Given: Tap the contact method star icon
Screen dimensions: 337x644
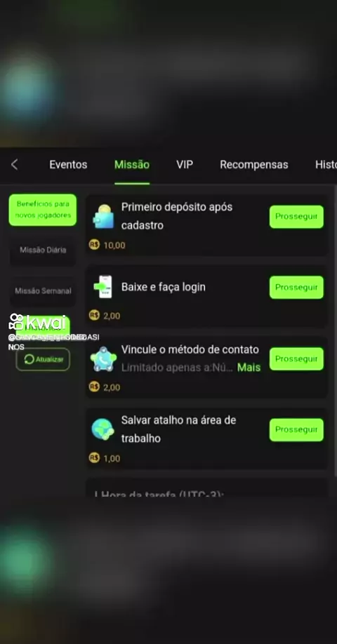Looking at the screenshot, I should 103,359.
